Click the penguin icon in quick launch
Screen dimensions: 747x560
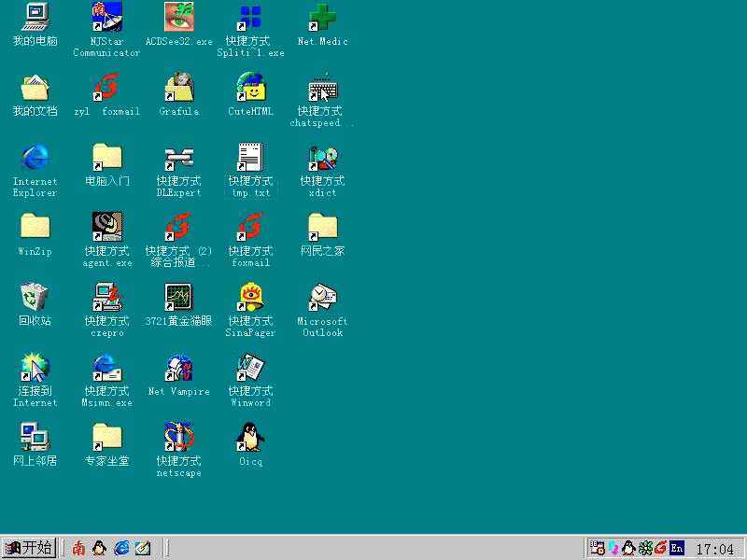point(100,548)
